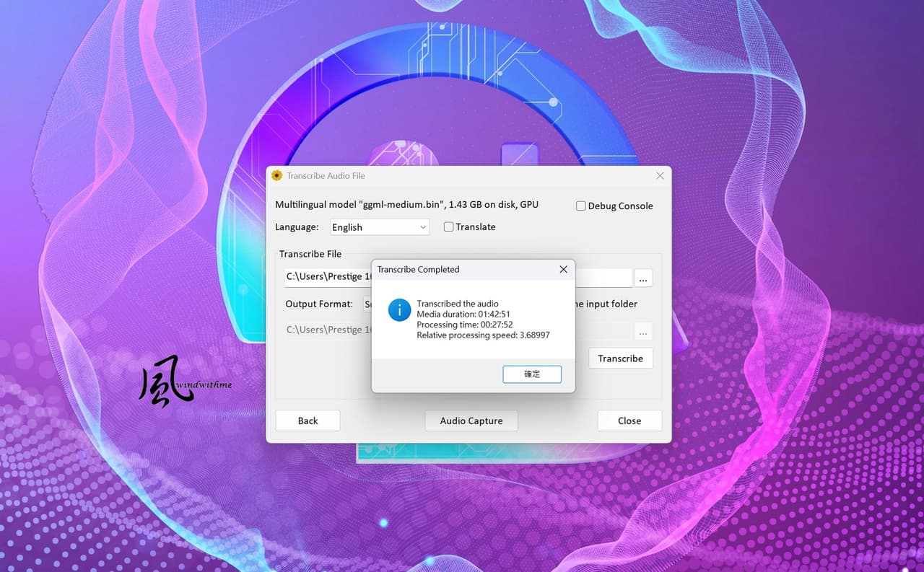Enable the Debug Console checkbox

click(x=580, y=206)
